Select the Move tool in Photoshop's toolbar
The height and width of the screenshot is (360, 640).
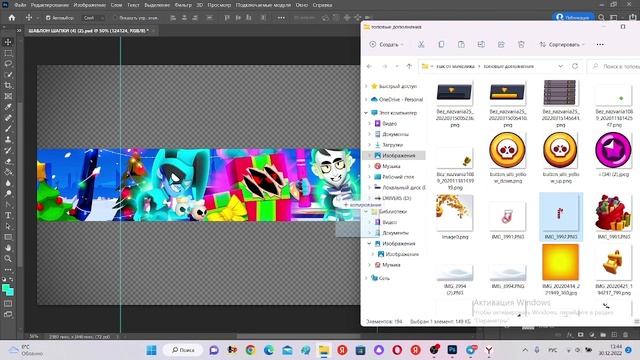(x=8, y=42)
